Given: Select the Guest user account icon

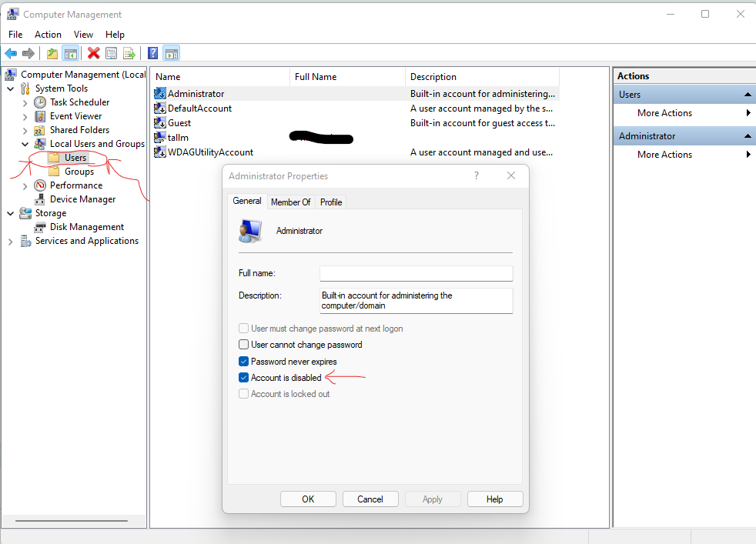Looking at the screenshot, I should (160, 123).
